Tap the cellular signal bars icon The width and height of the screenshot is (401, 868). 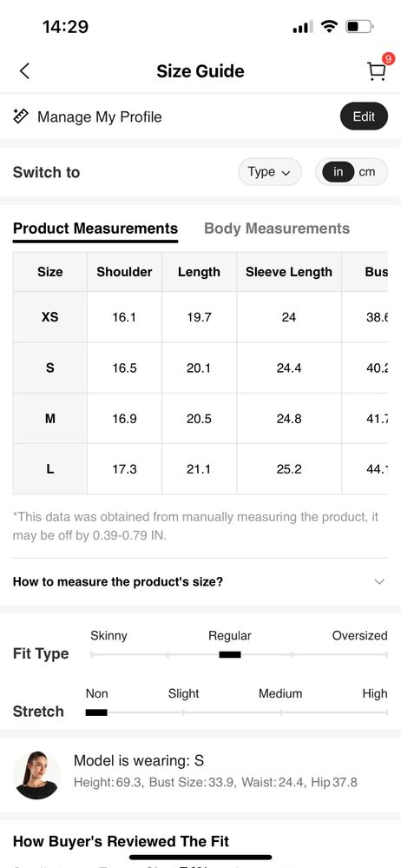tap(303, 27)
